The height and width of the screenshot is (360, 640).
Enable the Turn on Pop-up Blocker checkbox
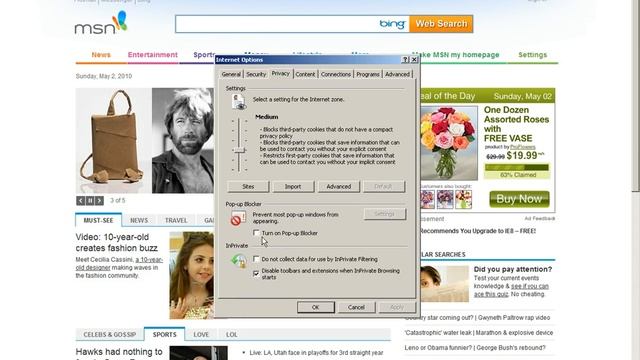click(x=256, y=233)
